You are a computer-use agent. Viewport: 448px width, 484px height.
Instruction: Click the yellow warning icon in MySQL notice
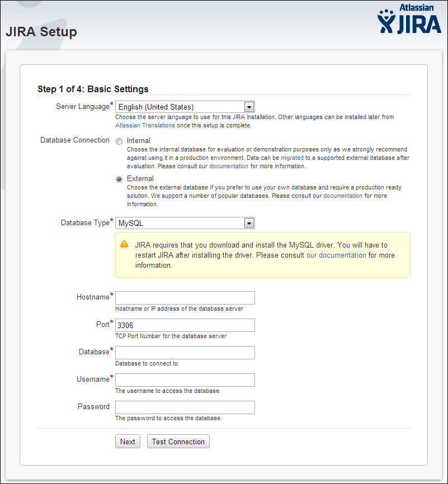click(124, 244)
